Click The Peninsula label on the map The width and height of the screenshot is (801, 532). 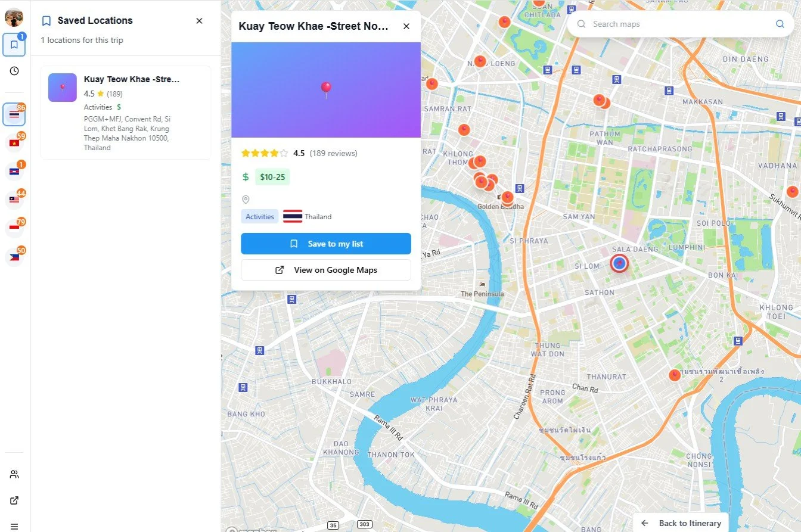click(x=482, y=294)
